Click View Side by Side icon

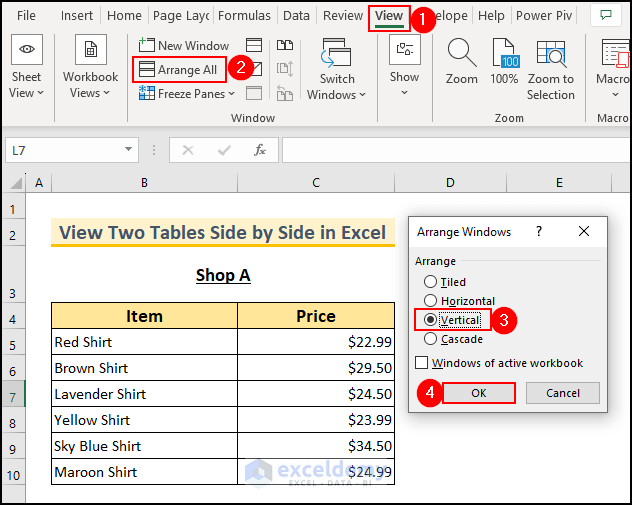pyautogui.click(x=285, y=45)
